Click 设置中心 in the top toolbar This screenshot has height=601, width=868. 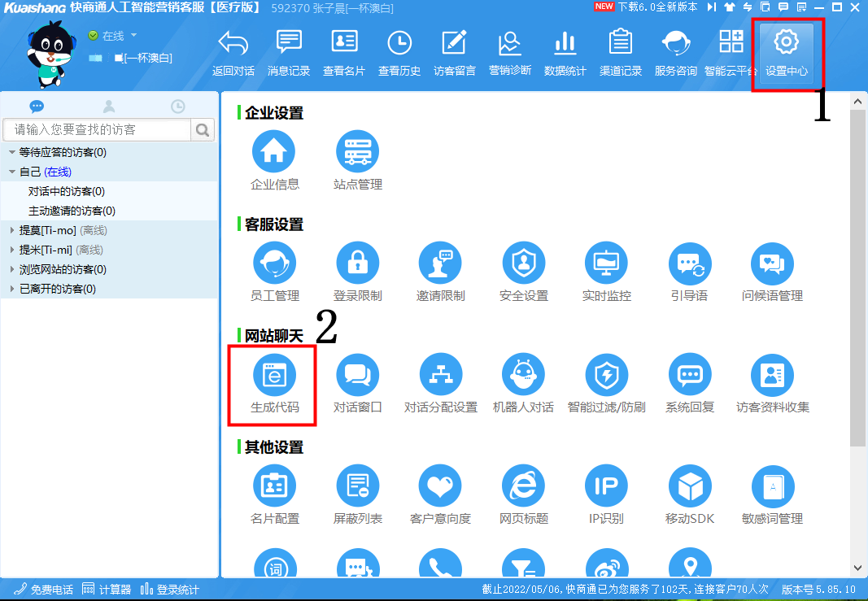[x=786, y=54]
